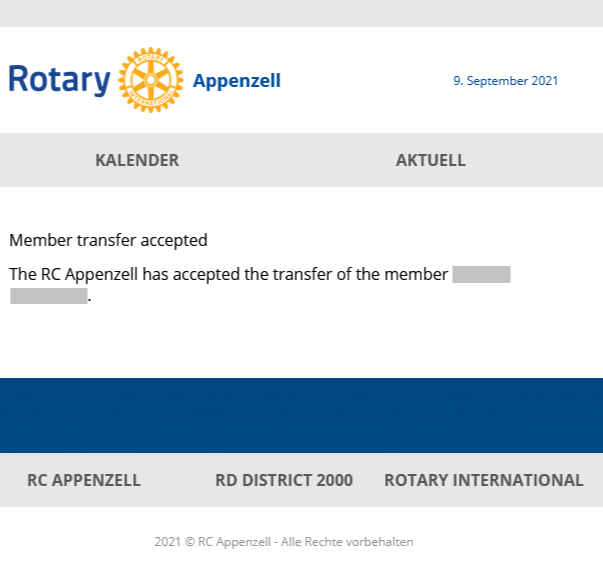Click the redacted name block after 'member'
This screenshot has height=573, width=603.
[x=481, y=274]
